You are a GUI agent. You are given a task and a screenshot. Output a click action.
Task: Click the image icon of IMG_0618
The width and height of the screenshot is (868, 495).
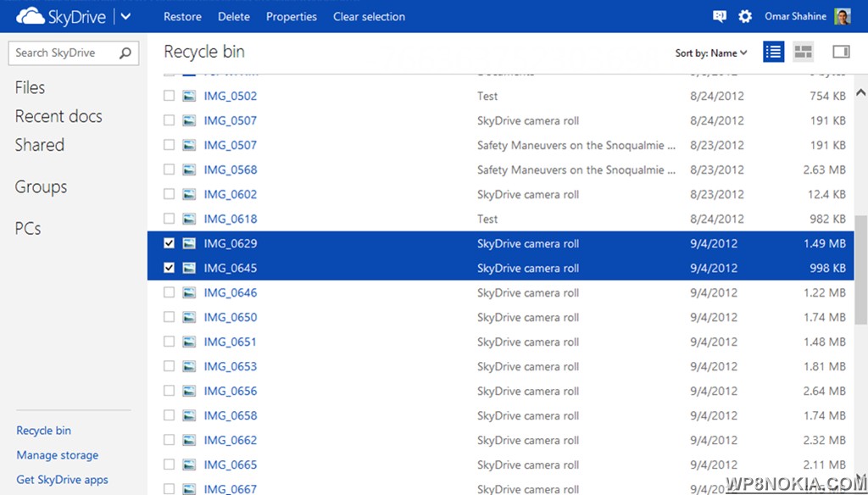189,219
